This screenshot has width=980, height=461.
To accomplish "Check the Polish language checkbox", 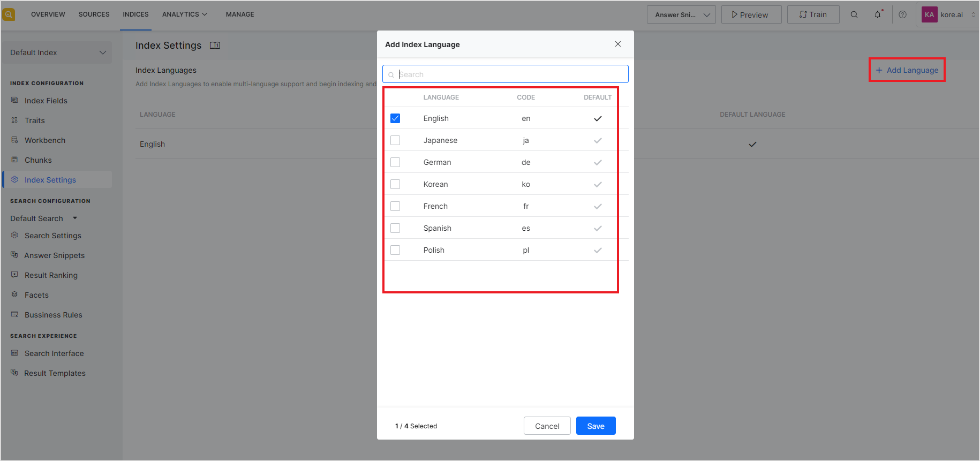I will pyautogui.click(x=395, y=250).
